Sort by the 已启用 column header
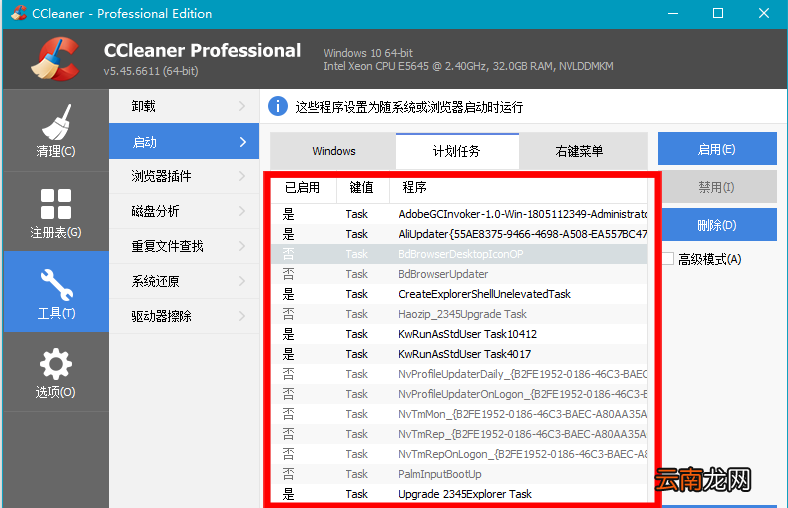788x508 pixels. tap(303, 188)
